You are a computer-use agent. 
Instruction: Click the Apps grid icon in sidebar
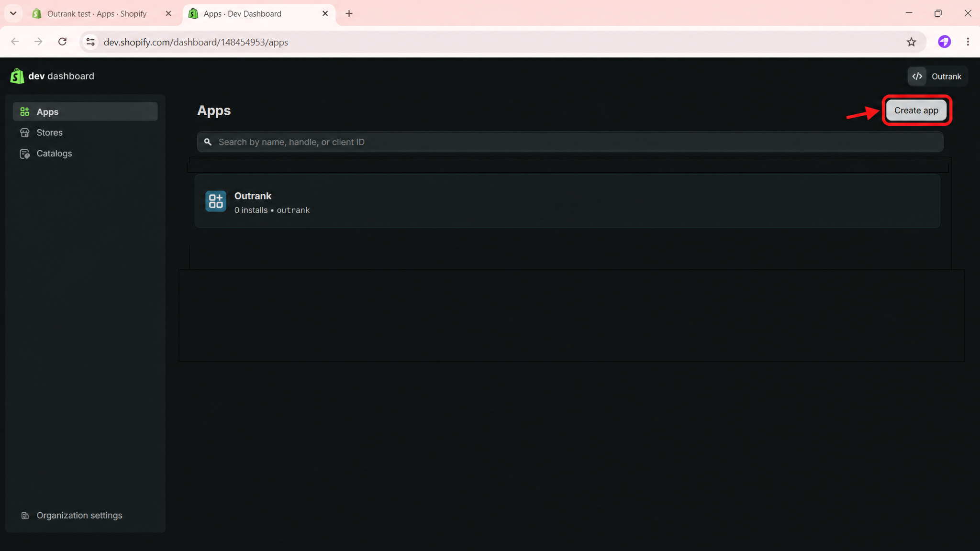(x=25, y=111)
